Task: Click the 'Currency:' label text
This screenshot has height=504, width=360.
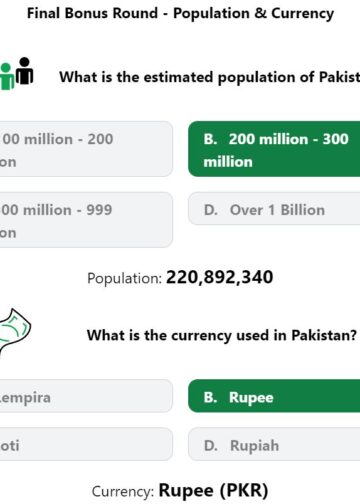Action: pos(123,491)
